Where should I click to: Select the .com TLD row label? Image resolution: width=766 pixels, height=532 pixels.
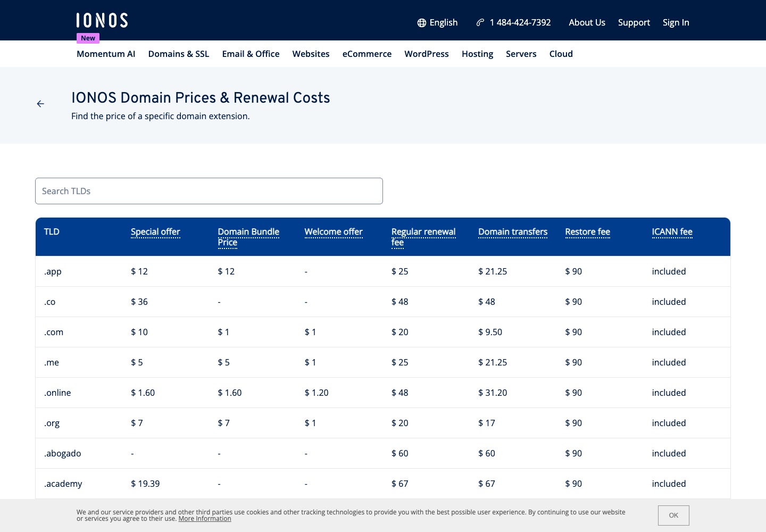pos(54,332)
